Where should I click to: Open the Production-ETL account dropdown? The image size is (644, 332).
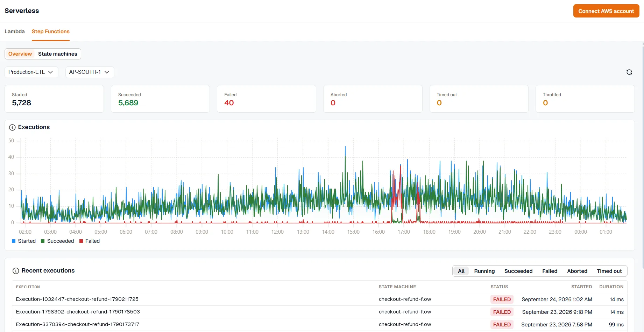point(31,72)
